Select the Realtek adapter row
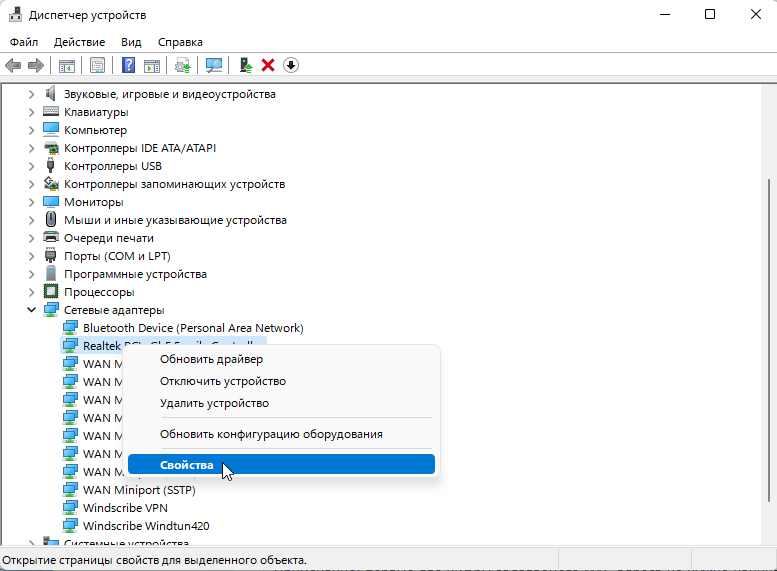777x571 pixels. 164,343
